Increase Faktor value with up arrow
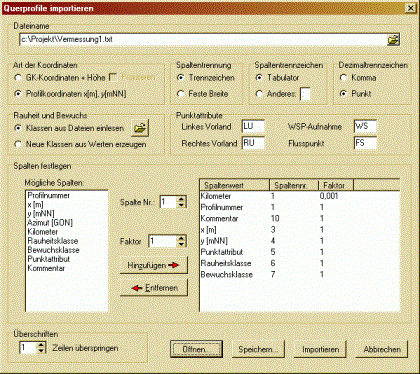This screenshot has width=420, height=374. point(181,238)
